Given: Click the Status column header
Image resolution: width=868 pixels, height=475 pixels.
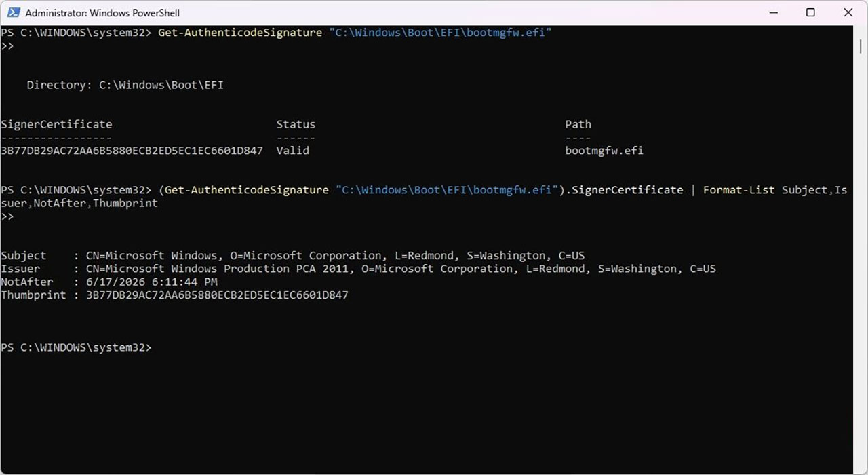Looking at the screenshot, I should pos(296,124).
